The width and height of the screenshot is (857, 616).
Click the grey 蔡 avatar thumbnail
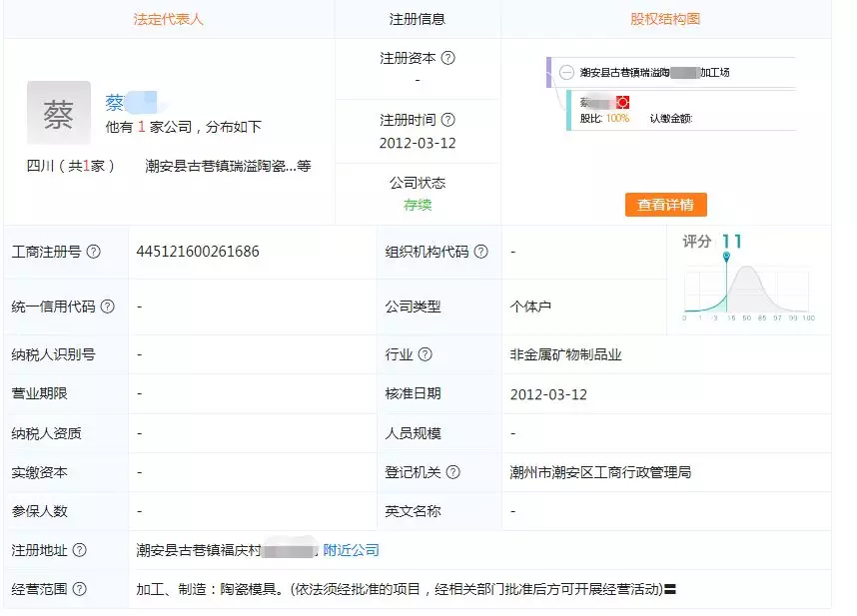59,113
